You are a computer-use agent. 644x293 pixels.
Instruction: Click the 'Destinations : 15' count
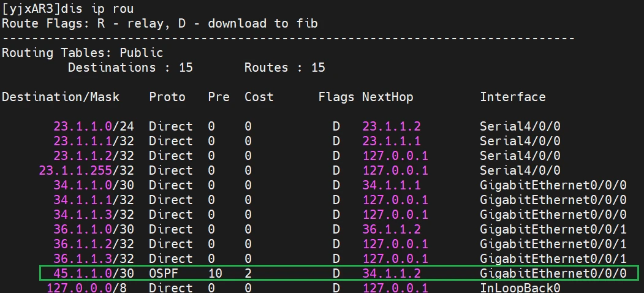[x=130, y=67]
